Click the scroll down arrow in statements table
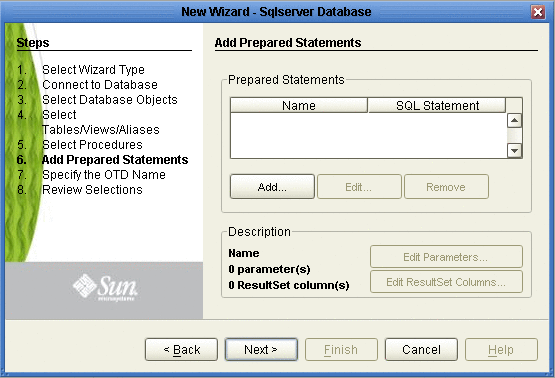Viewport: 555px width, 378px height. [514, 150]
